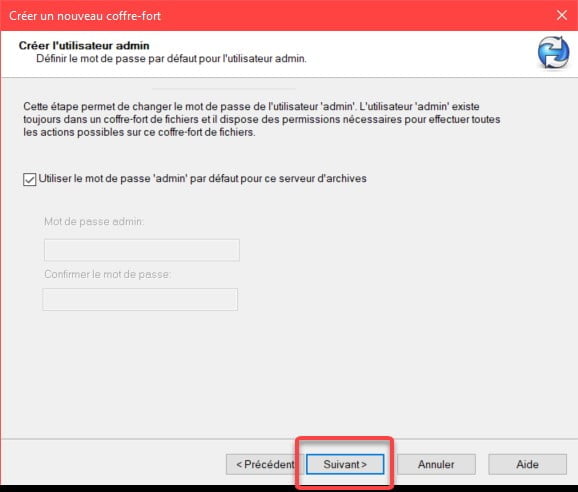Image resolution: width=578 pixels, height=492 pixels.
Task: Uncheck the default 'admin' password checkbox
Action: click(x=29, y=179)
